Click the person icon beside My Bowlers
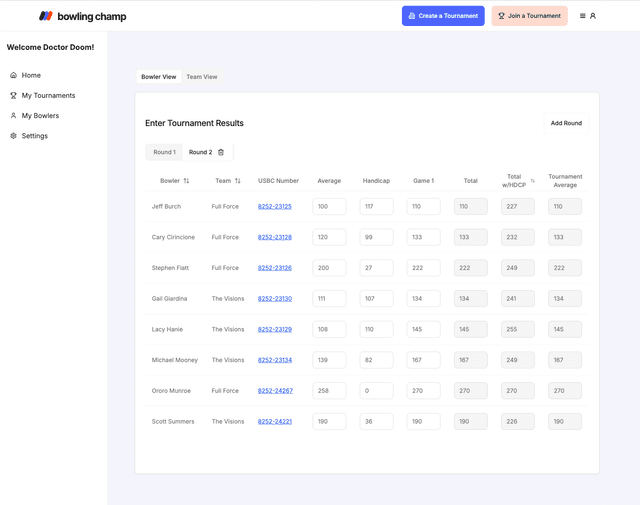 (13, 116)
